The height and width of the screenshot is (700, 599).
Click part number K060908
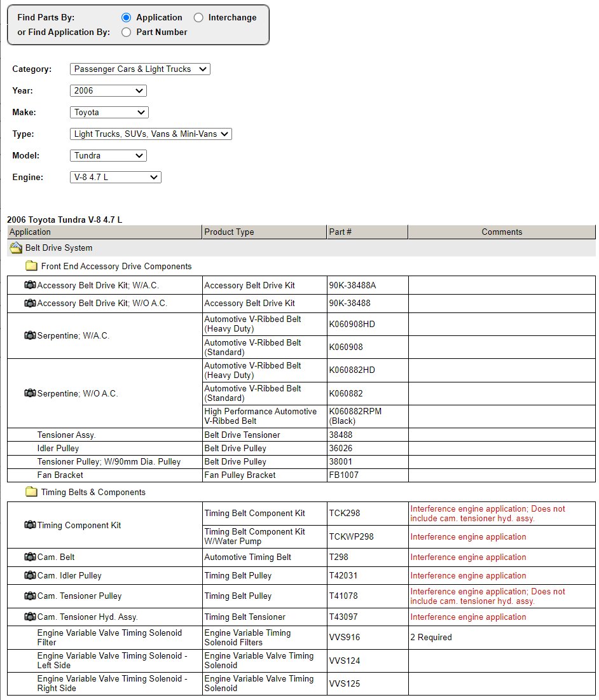click(x=346, y=347)
